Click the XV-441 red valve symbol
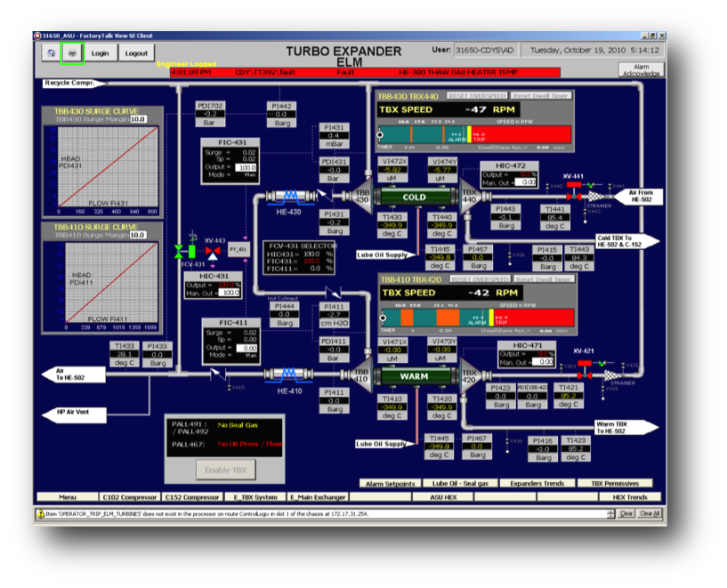This screenshot has width=727, height=588. (574, 190)
